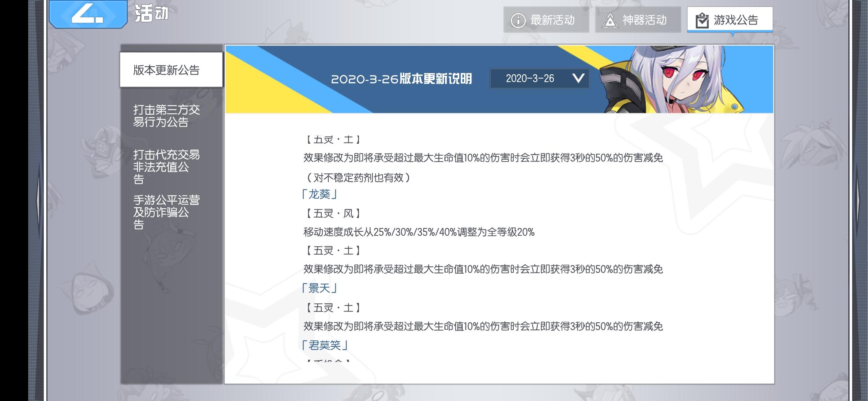Click the 「君莫笑」 character link
Viewport: 868px width, 401px height.
(325, 345)
